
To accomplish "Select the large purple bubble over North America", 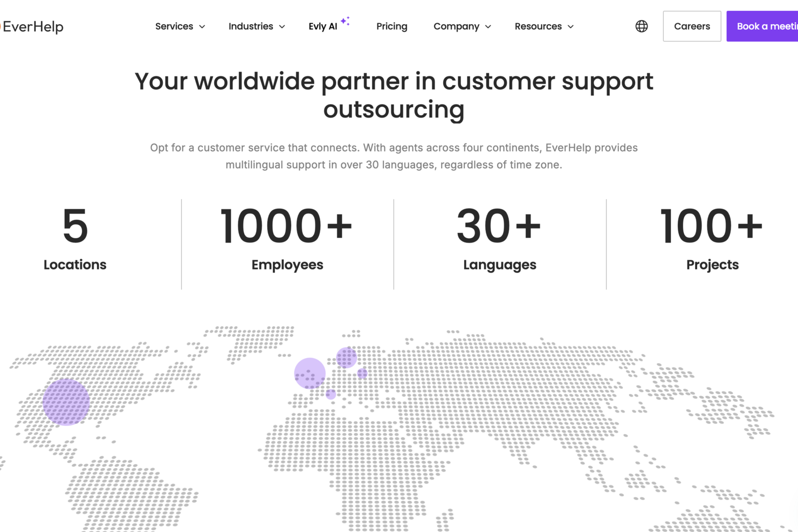I will tap(66, 403).
